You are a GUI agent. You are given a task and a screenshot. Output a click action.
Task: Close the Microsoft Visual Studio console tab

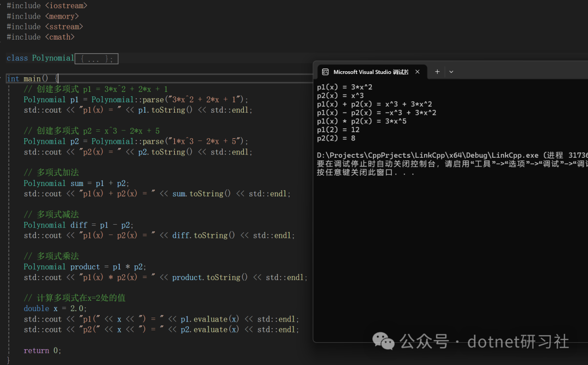(x=418, y=72)
